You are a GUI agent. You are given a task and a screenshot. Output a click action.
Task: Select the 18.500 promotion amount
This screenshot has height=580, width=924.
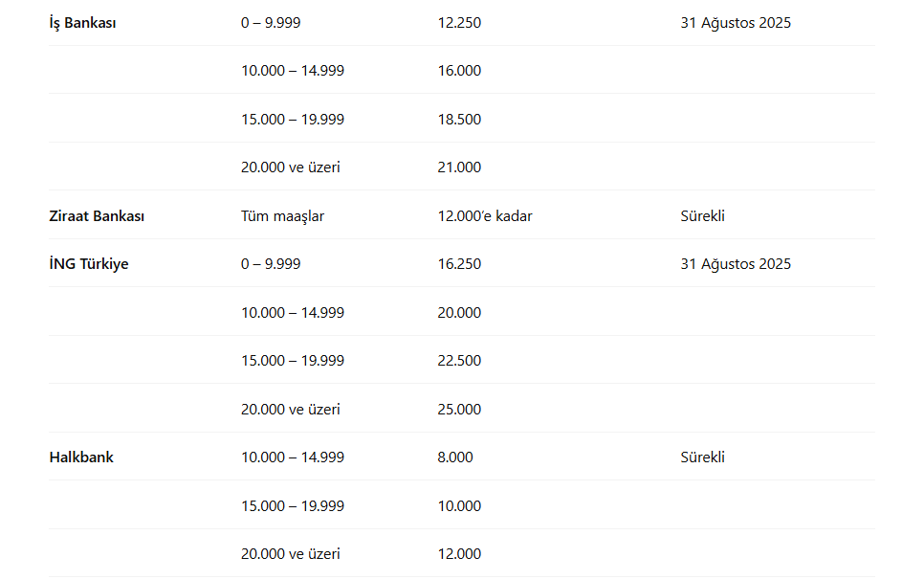459,120
